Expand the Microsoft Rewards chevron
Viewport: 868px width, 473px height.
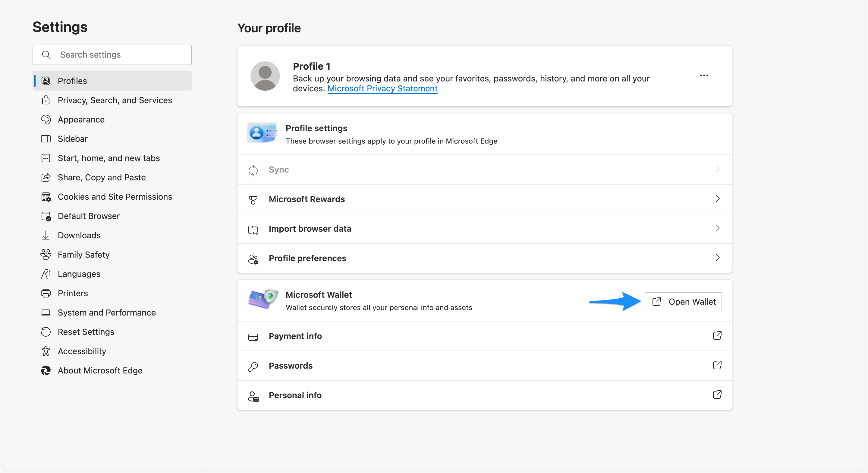coord(717,199)
